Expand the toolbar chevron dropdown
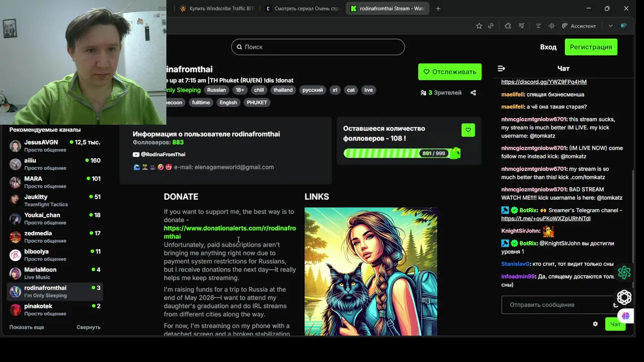This screenshot has height=362, width=644. click(611, 26)
